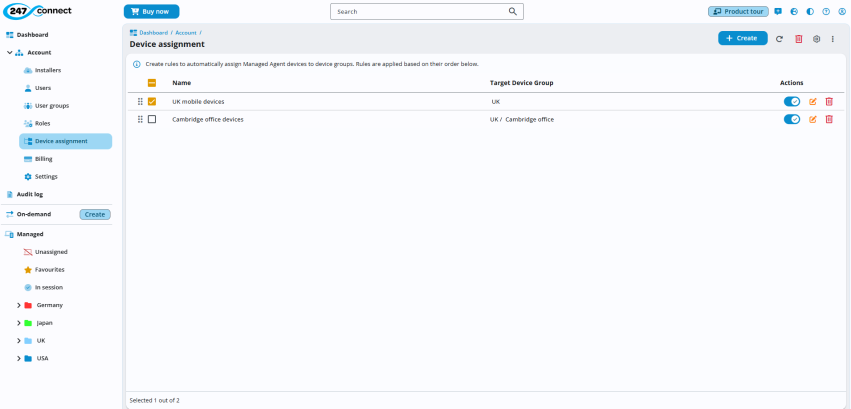This screenshot has height=409, width=851.
Task: Expand the Japan device group
Action: (19, 323)
